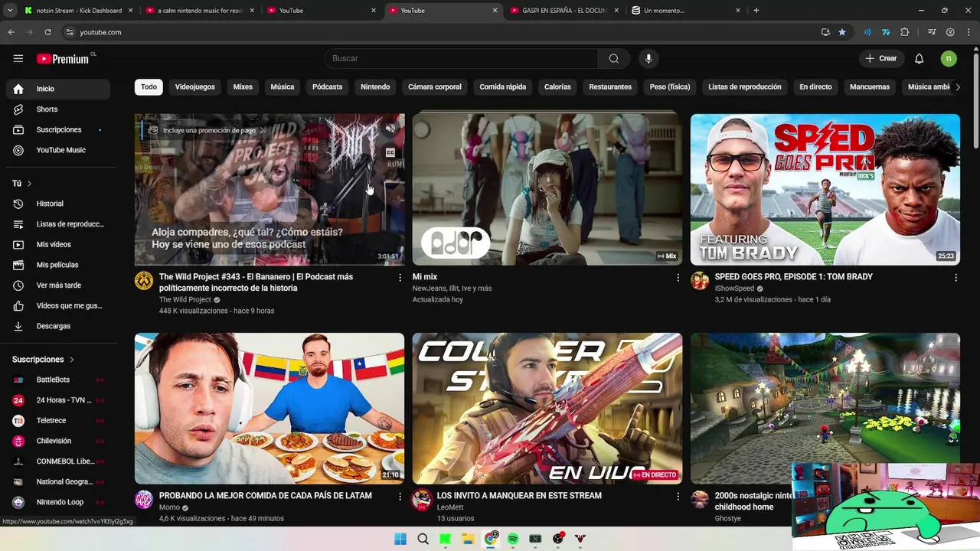Open Chrome extensions puzzle icon

click(905, 32)
